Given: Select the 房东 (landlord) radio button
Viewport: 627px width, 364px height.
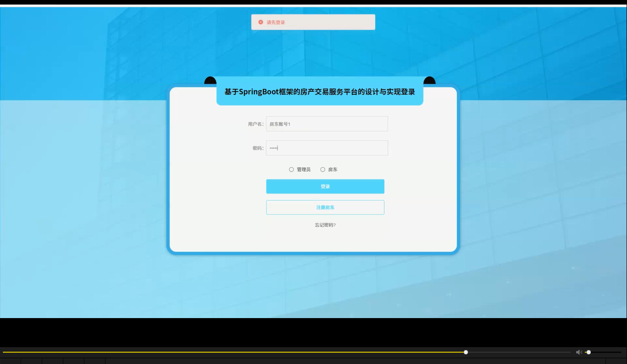Looking at the screenshot, I should click(x=323, y=169).
